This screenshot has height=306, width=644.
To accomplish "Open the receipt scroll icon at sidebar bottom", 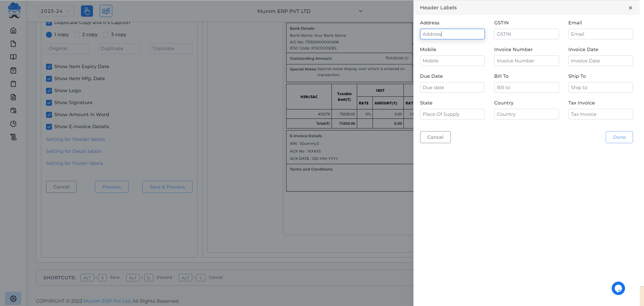I will coord(13,137).
